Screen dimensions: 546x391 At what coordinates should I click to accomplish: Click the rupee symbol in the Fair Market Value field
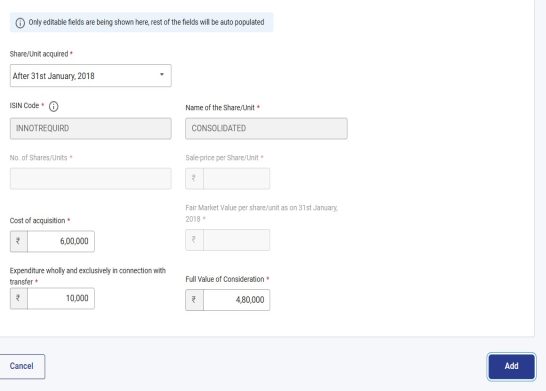pyautogui.click(x=194, y=240)
